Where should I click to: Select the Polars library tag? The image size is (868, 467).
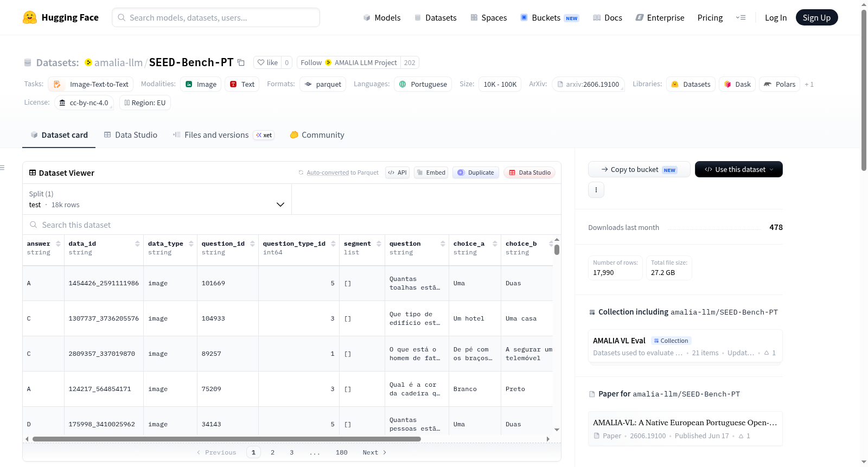pos(780,84)
